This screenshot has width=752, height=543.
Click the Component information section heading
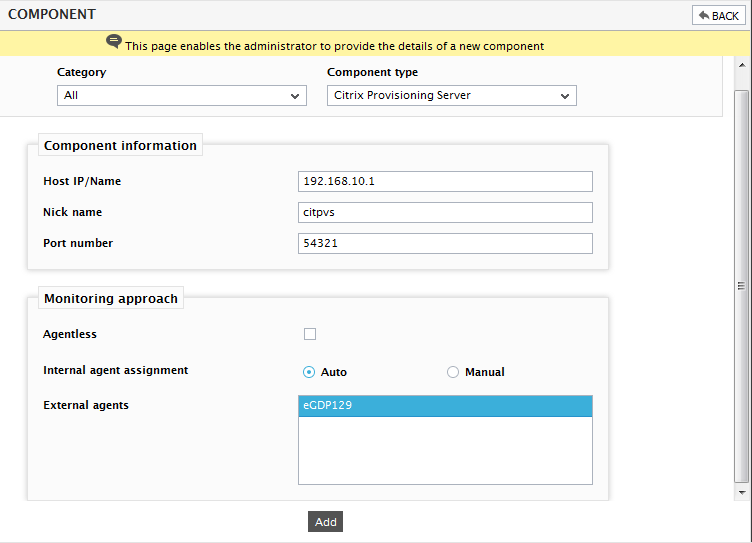point(120,145)
